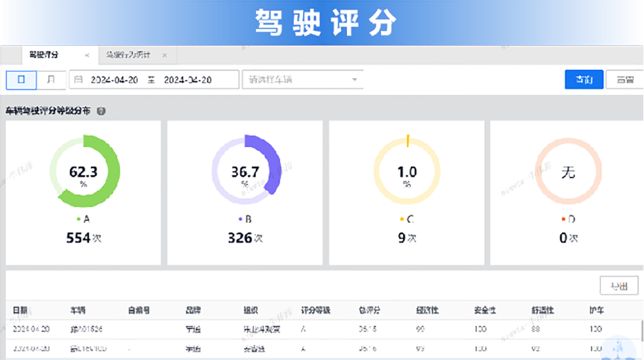Click the vehicle dropdown arrow
This screenshot has width=644, height=360.
354,80
